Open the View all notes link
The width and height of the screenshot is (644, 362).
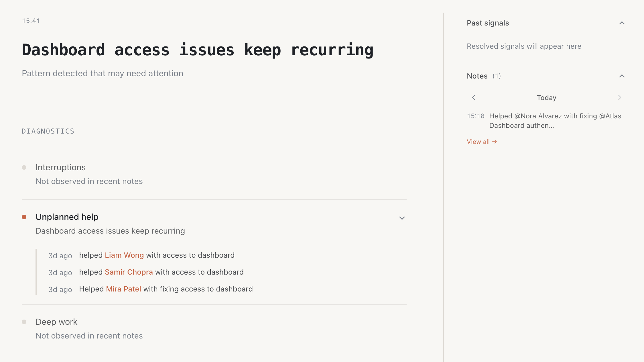[x=478, y=141]
